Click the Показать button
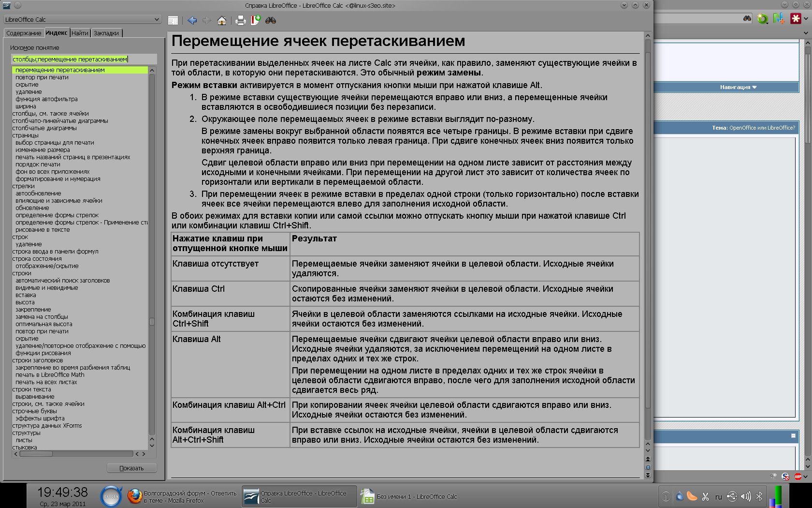 [x=132, y=468]
